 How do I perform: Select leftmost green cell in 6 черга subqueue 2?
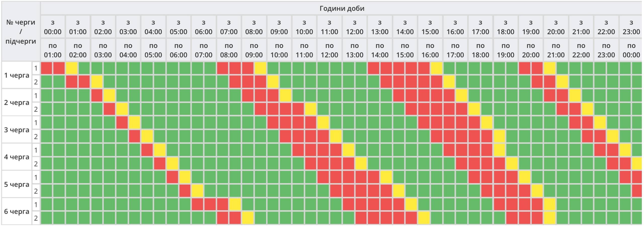[x=47, y=218]
